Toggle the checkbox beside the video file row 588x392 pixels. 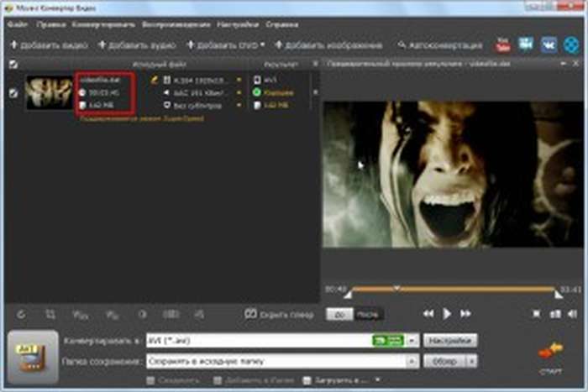click(13, 92)
